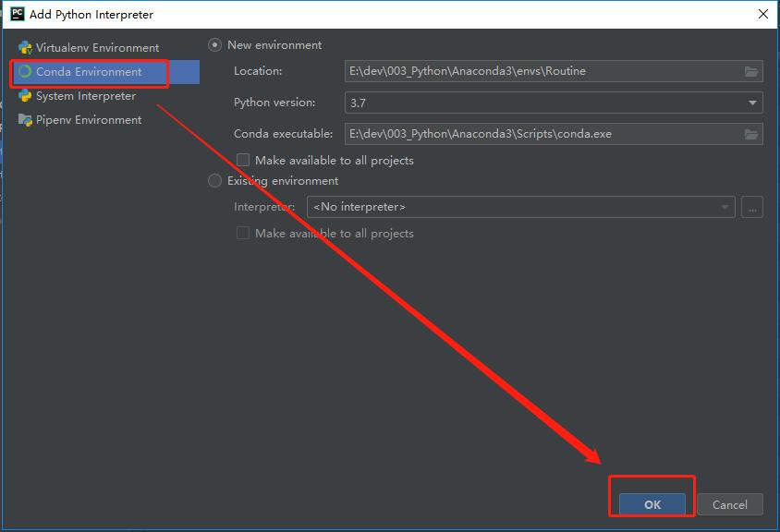Click the Conda executable path field
The width and height of the screenshot is (780, 532).
click(541, 134)
